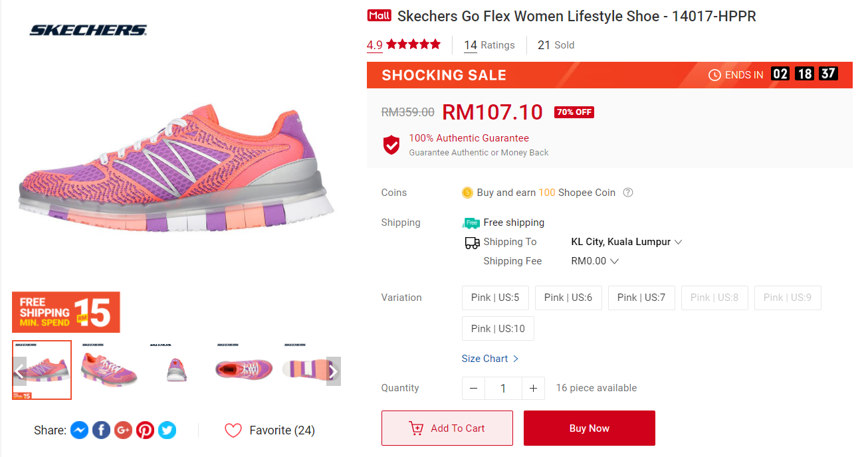Share product on Pinterest
Screen dimensions: 868x457
[x=145, y=430]
